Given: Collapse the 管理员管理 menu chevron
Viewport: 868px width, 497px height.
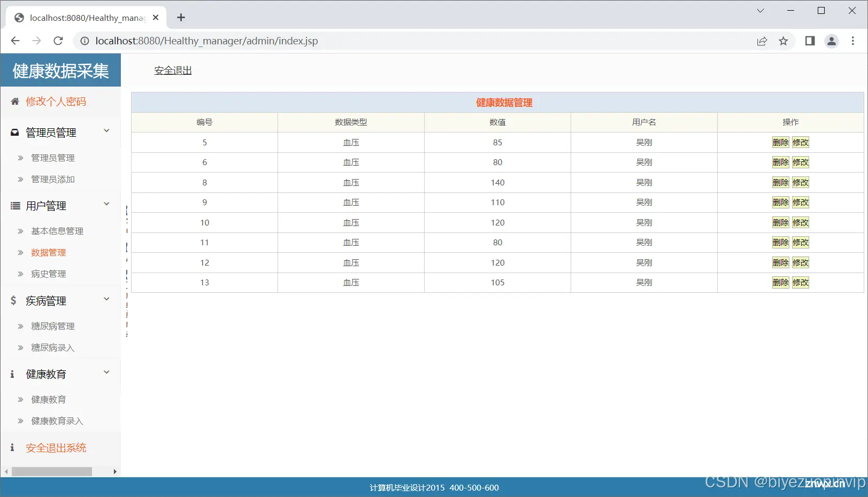Looking at the screenshot, I should (106, 131).
